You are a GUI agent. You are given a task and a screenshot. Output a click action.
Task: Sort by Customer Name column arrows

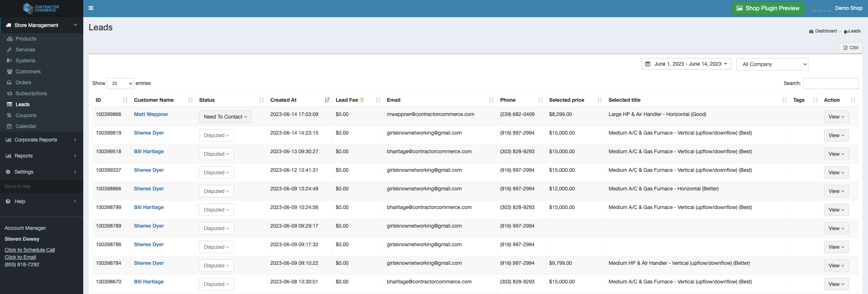pyautogui.click(x=190, y=100)
